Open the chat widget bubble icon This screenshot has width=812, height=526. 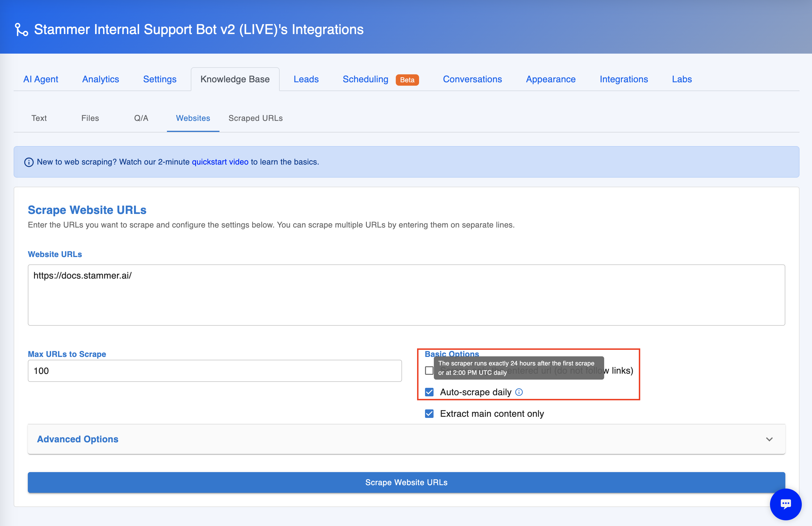click(785, 504)
